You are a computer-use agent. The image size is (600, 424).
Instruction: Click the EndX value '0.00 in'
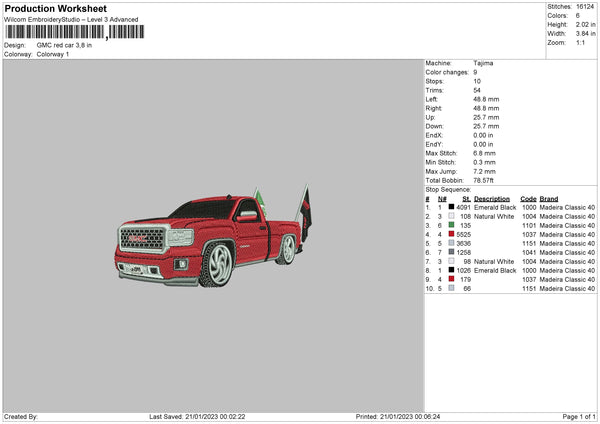tap(483, 135)
